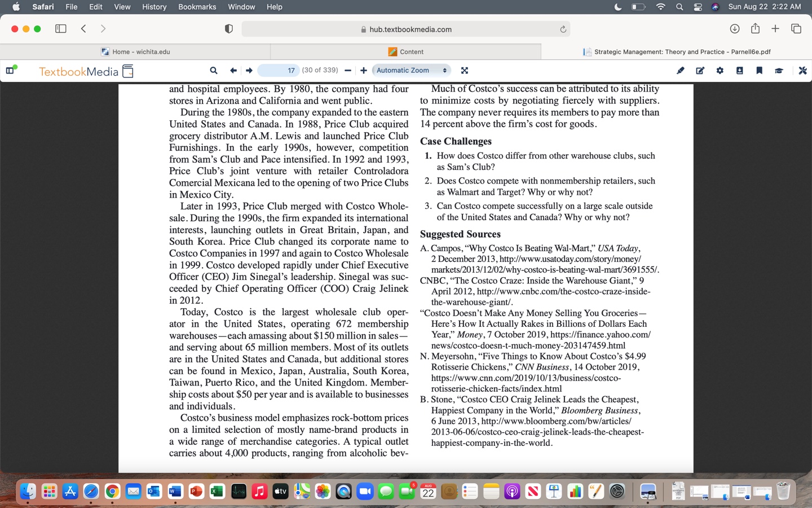The image size is (812, 508).
Task: Open the macOS Control Center
Action: click(x=698, y=7)
